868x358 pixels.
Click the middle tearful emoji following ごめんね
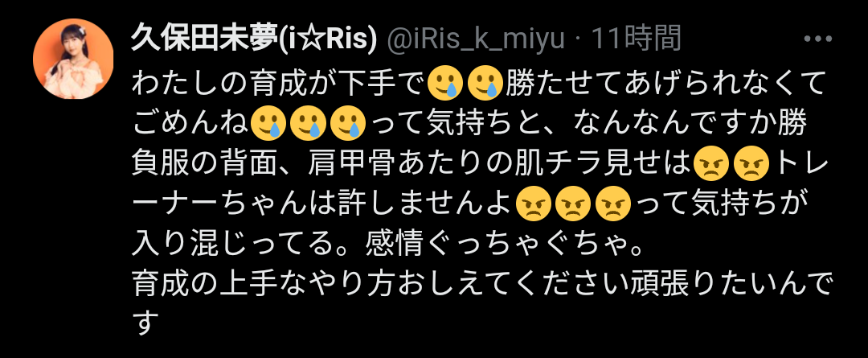309,123
